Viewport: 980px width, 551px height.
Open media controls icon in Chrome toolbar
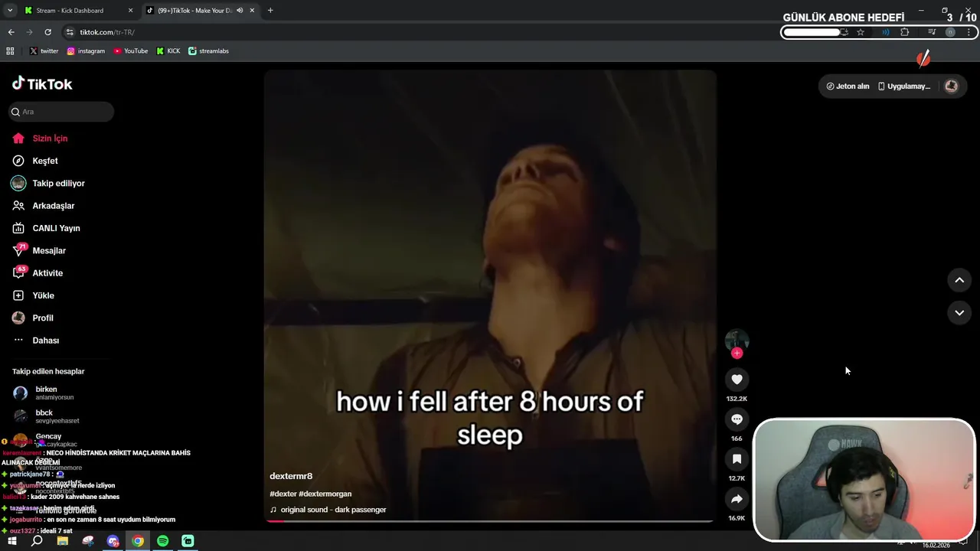point(932,32)
